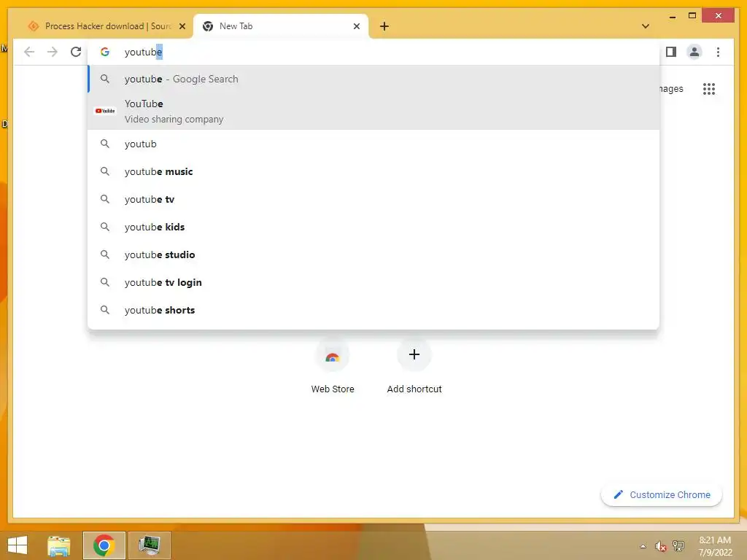
Task: Maximize the Chrome window
Action: coord(692,16)
